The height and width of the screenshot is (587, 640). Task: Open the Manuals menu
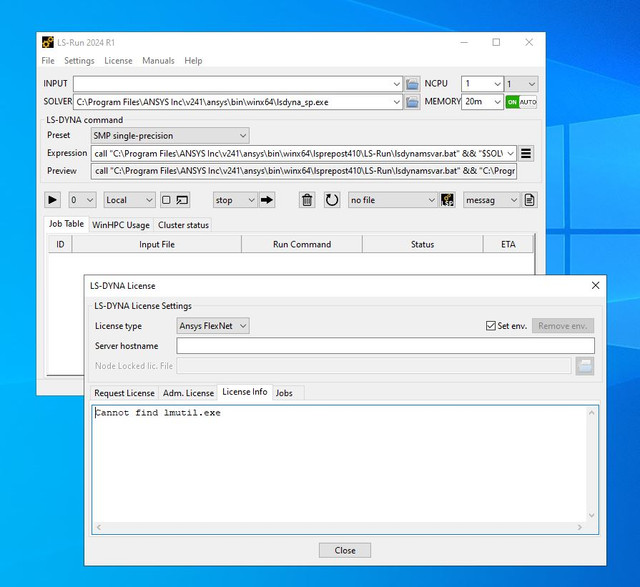click(158, 61)
